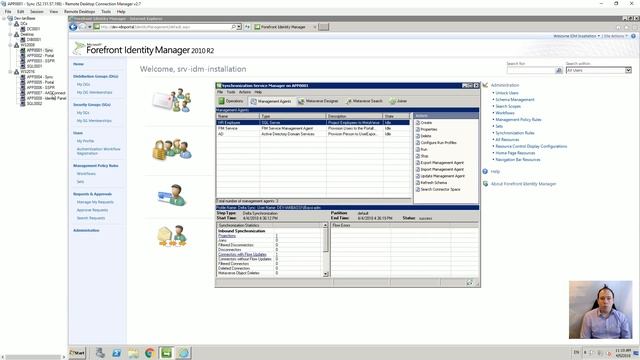Screen dimensions: 640x360
Task: Open the address bar dropdown arrow
Action: (x=239, y=27)
